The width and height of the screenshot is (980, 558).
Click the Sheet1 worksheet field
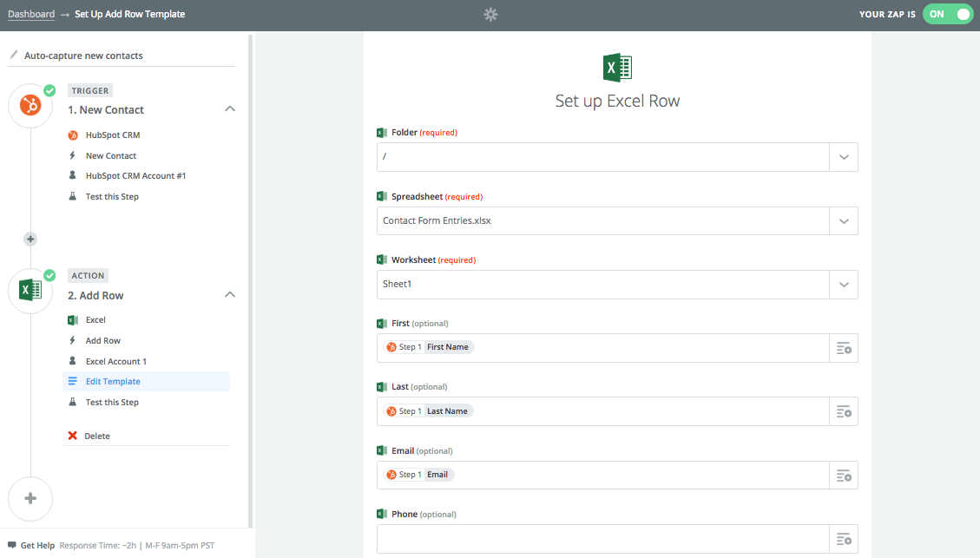[602, 285]
